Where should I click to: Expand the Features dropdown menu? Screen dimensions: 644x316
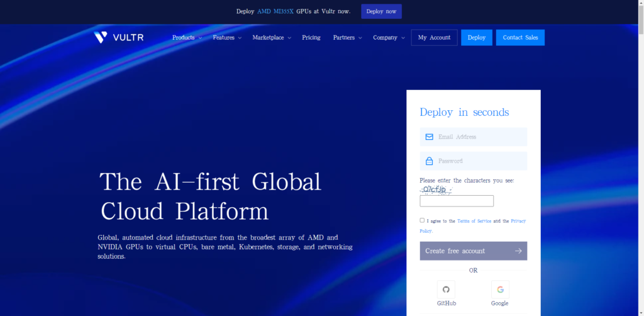pyautogui.click(x=226, y=38)
